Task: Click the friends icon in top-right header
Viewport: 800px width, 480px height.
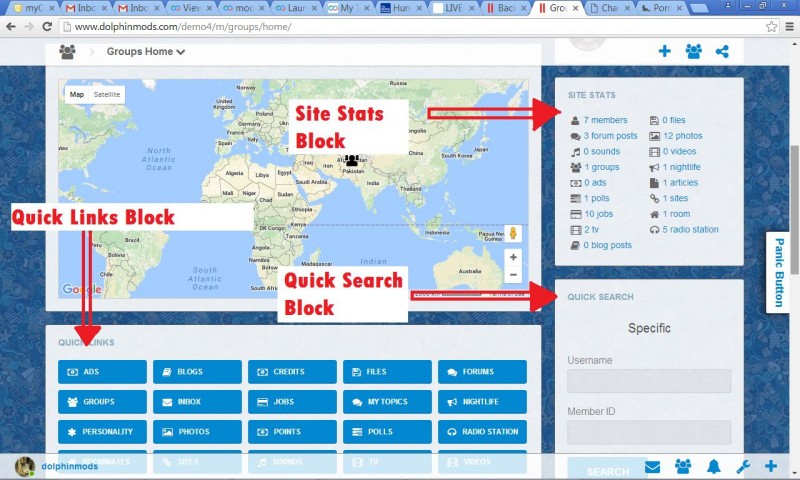Action: (x=693, y=51)
